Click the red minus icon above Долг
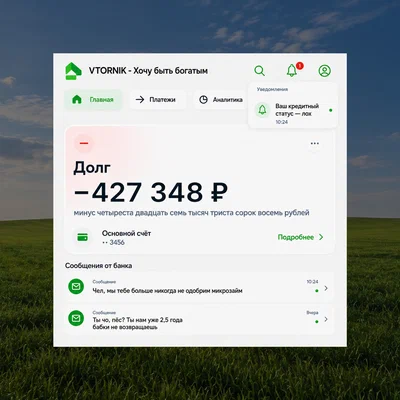Image resolution: width=400 pixels, height=400 pixels. click(84, 143)
